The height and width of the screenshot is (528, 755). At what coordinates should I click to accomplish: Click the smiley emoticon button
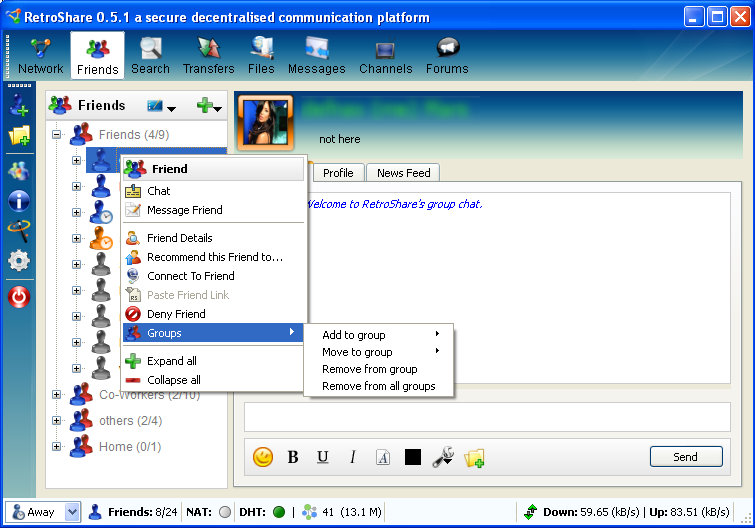[x=263, y=457]
